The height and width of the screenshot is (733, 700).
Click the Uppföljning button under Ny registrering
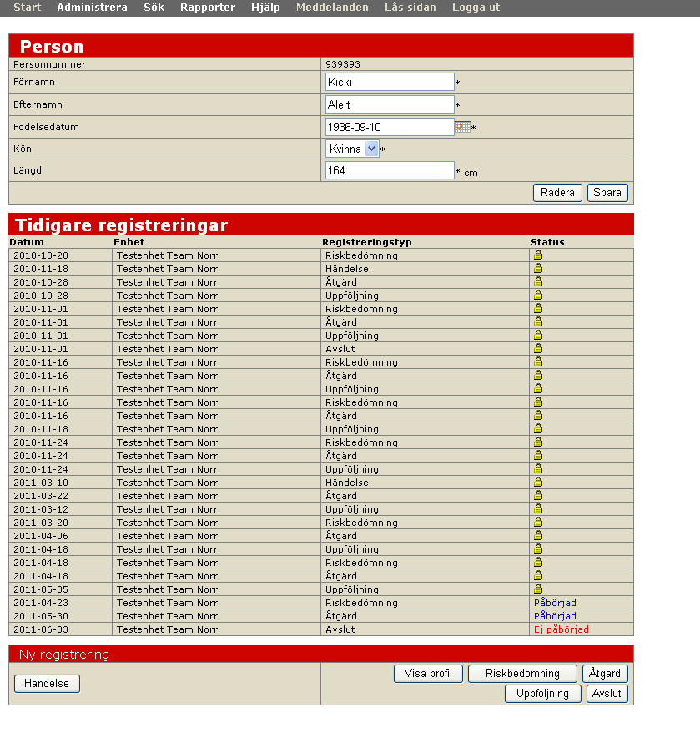(x=542, y=693)
